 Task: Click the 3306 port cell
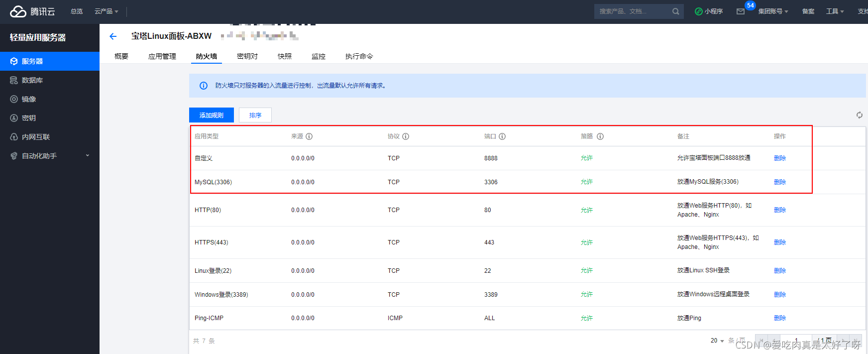(491, 182)
